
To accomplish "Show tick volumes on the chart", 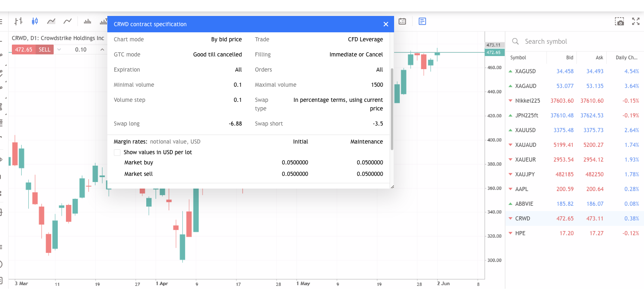I will click(x=87, y=21).
